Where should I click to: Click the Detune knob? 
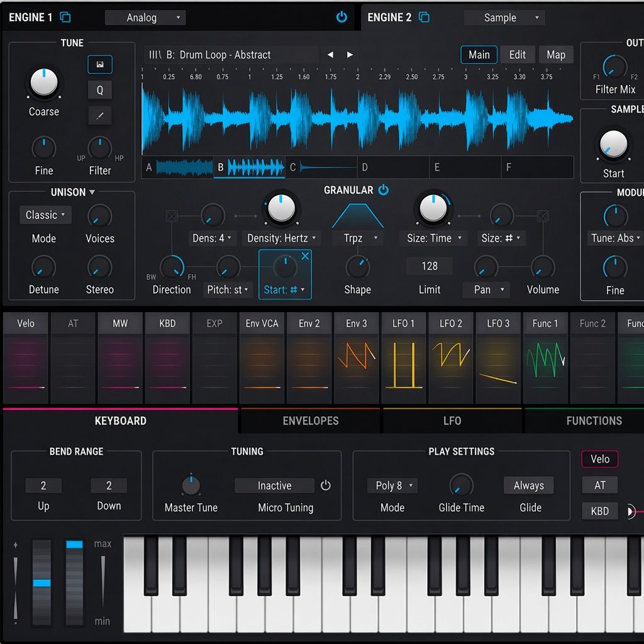click(x=44, y=267)
